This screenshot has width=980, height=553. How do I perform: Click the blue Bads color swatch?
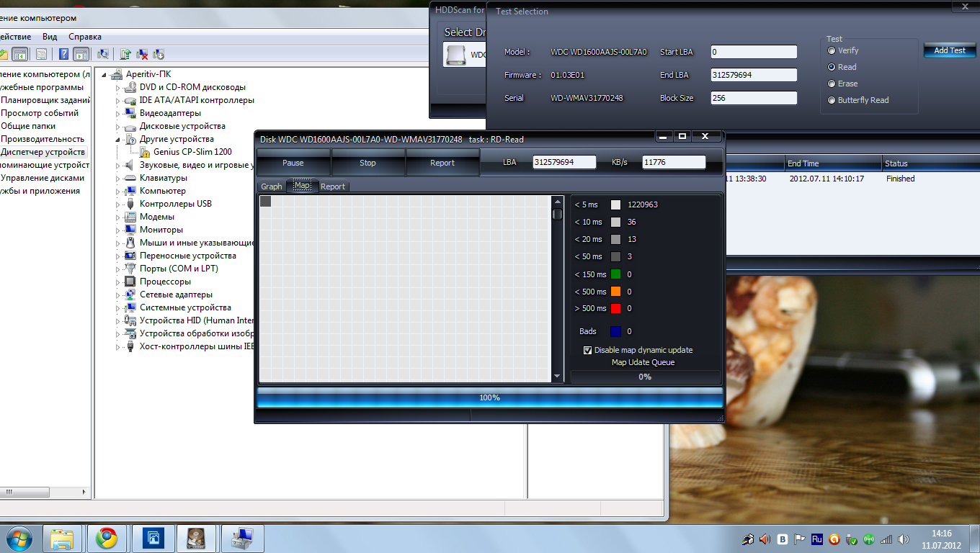click(615, 331)
